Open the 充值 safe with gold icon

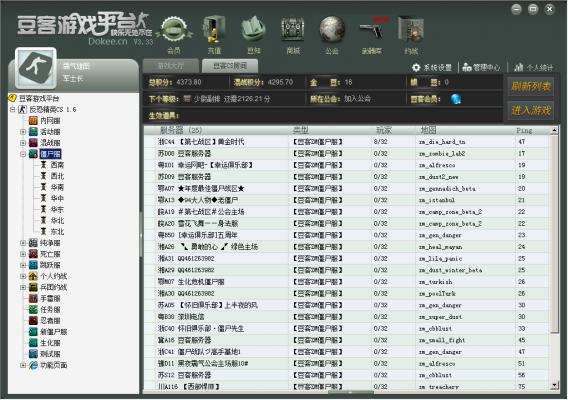214,29
